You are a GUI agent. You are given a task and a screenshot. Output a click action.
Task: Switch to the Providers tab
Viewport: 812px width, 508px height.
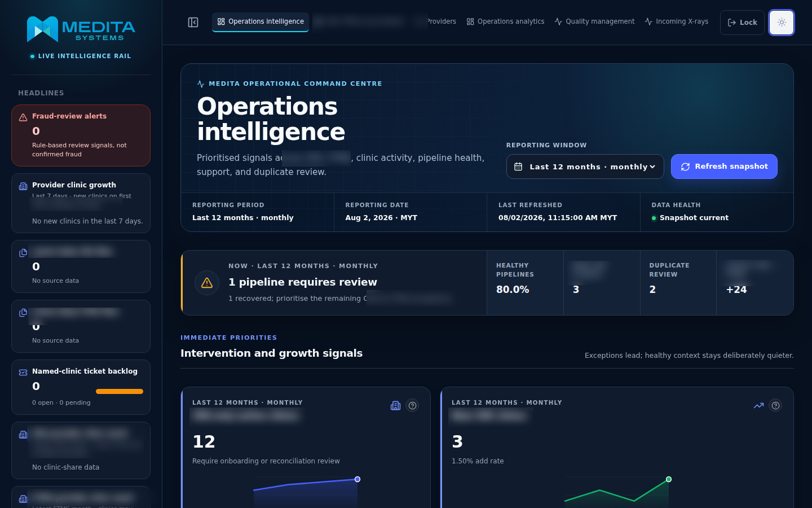click(x=441, y=21)
